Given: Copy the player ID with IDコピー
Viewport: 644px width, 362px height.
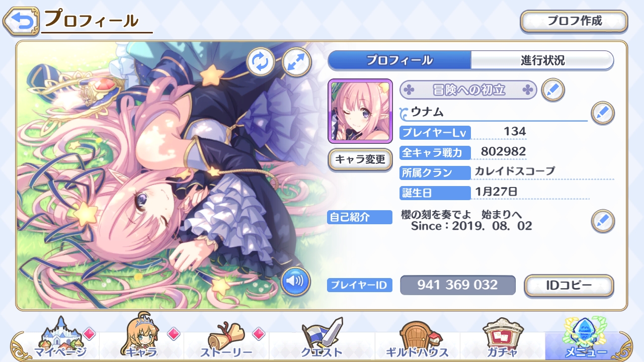Looking at the screenshot, I should coord(569,286).
